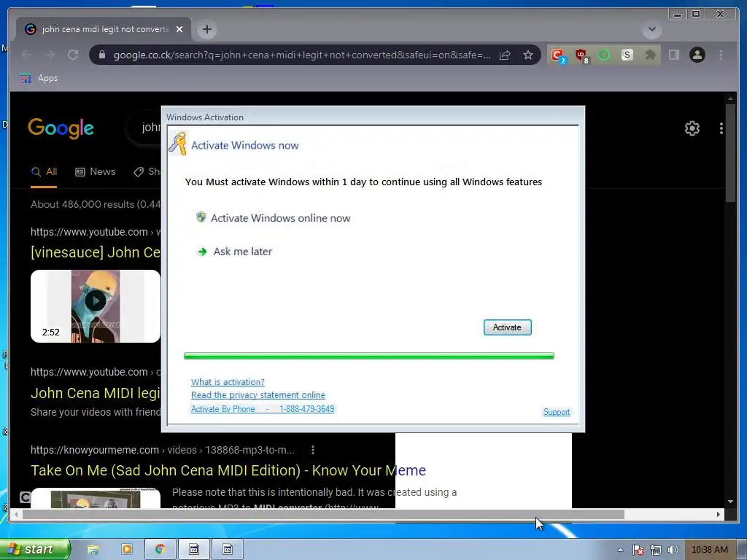Open Google apps dots menu
This screenshot has width=747, height=560.
(x=721, y=128)
